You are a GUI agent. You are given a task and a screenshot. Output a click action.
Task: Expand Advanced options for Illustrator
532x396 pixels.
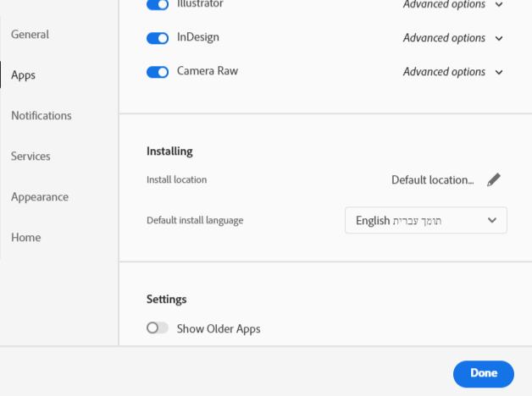498,5
